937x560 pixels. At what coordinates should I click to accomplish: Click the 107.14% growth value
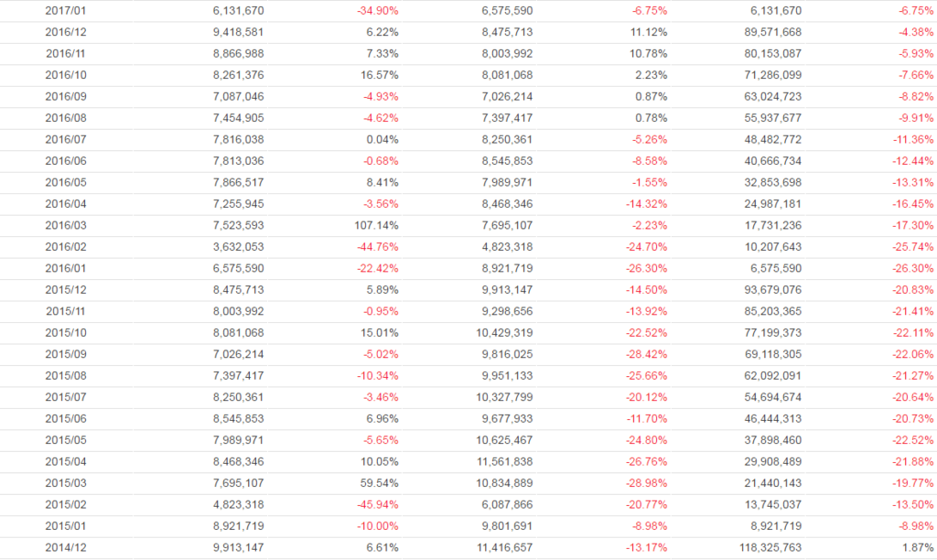point(377,225)
